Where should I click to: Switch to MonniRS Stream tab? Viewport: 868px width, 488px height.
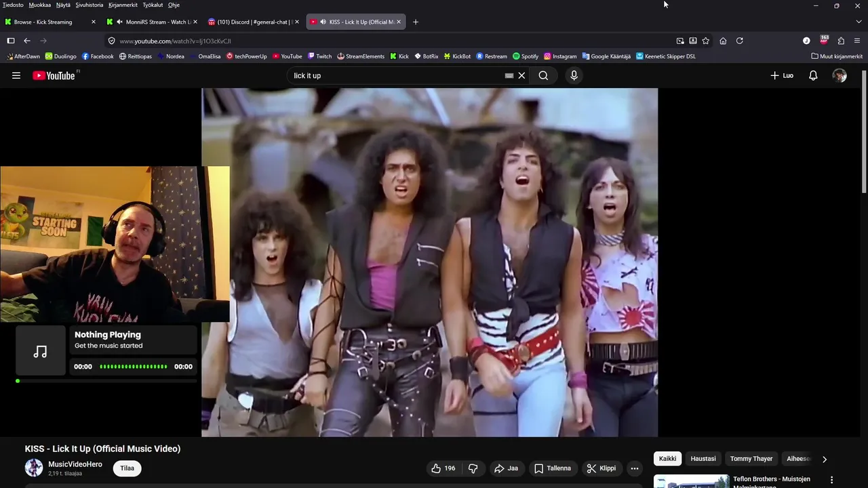(x=152, y=22)
